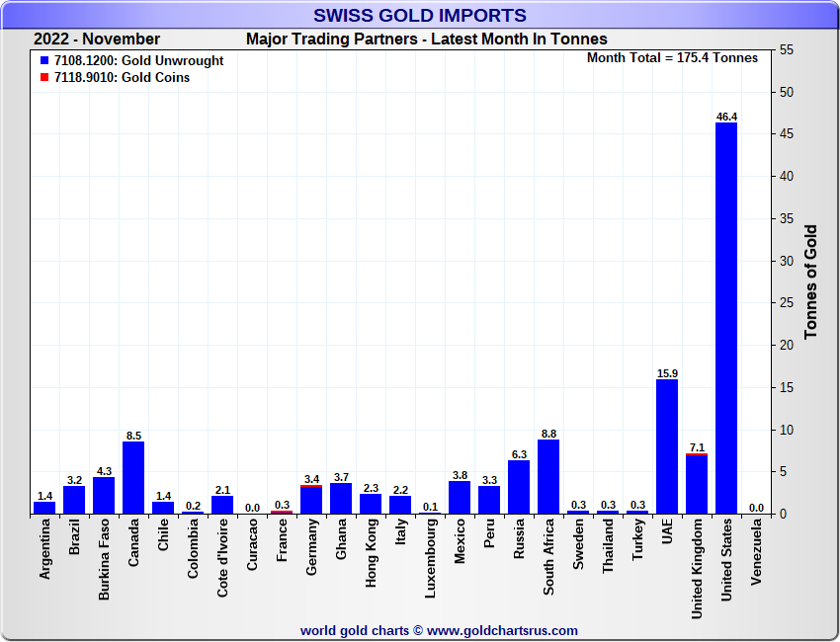Click the Major Trading Partners subtitle
840x642 pixels.
(426, 40)
